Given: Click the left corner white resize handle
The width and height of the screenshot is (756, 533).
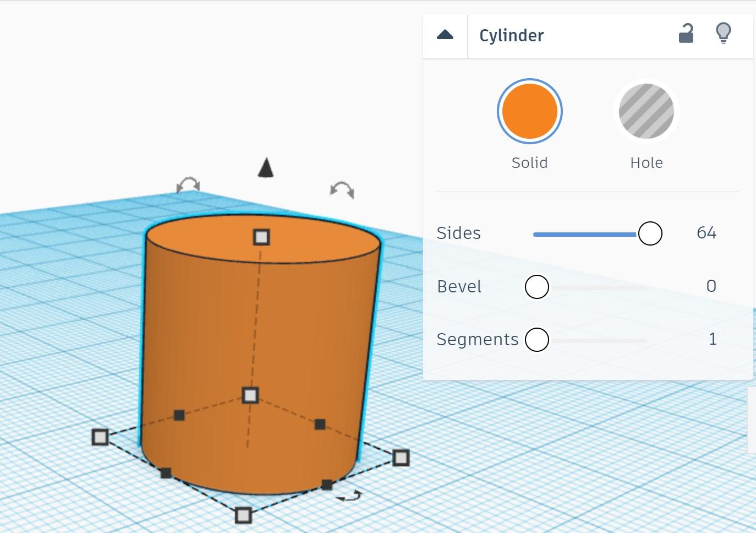Looking at the screenshot, I should point(100,437).
